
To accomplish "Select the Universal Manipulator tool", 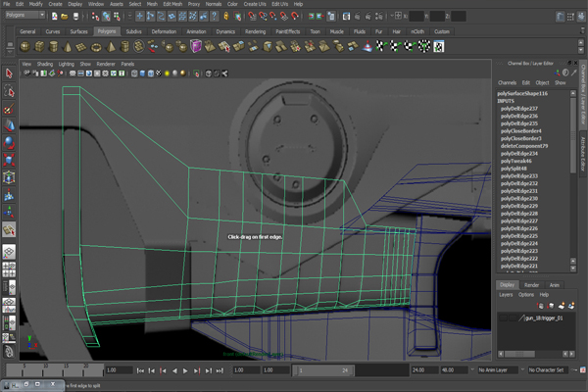I will click(x=9, y=177).
